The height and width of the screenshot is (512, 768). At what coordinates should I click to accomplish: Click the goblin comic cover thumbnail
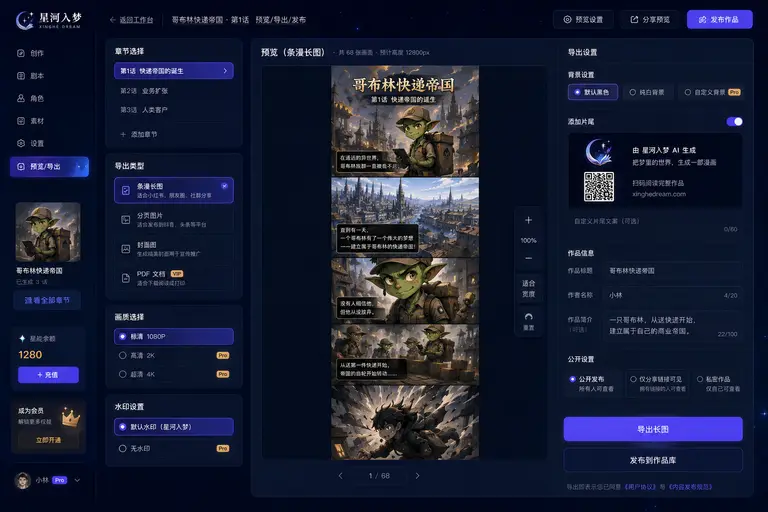(x=48, y=232)
